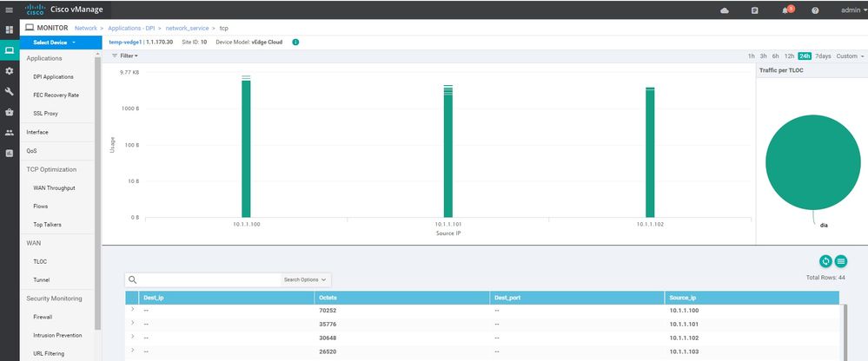Open the hamburger main menu
The width and height of the screenshot is (868, 361).
click(x=9, y=10)
